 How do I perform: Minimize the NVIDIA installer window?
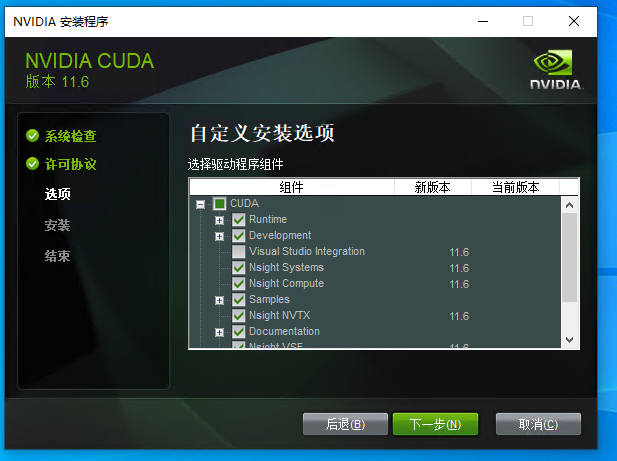pos(483,21)
